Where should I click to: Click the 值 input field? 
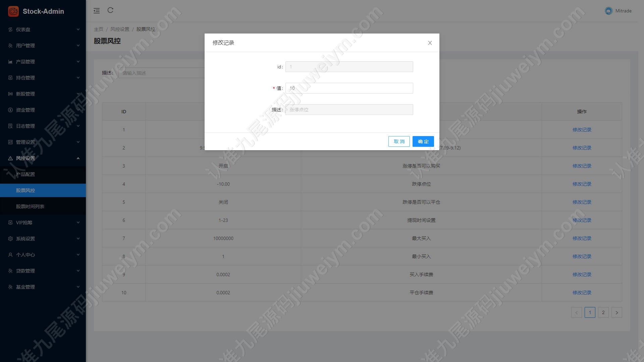(x=349, y=88)
